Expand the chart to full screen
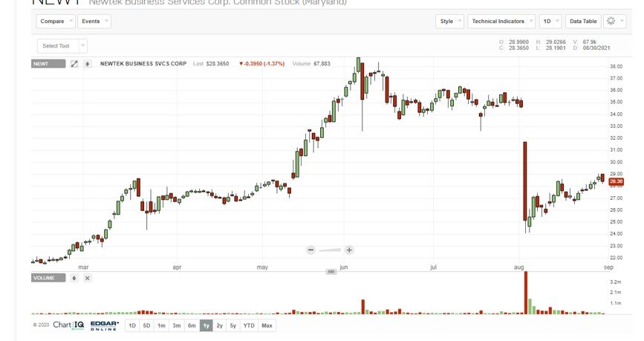 click(x=74, y=64)
